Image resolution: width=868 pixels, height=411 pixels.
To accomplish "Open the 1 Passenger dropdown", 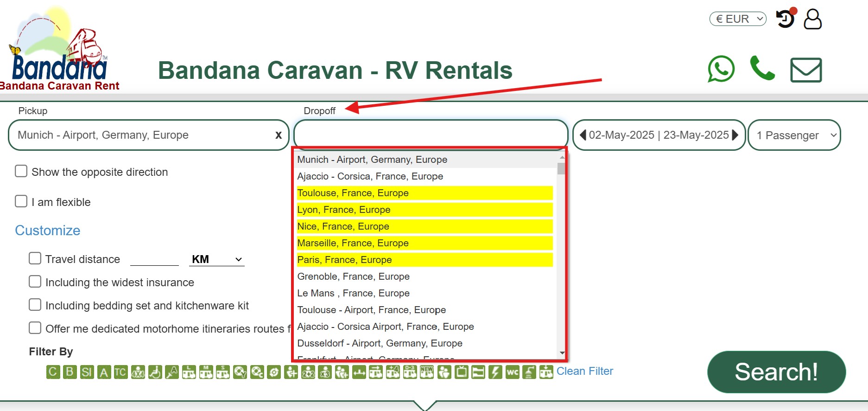I will (x=794, y=135).
